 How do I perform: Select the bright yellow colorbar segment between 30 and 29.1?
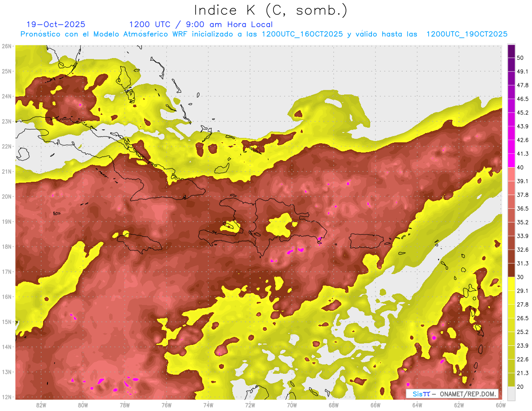511,284
